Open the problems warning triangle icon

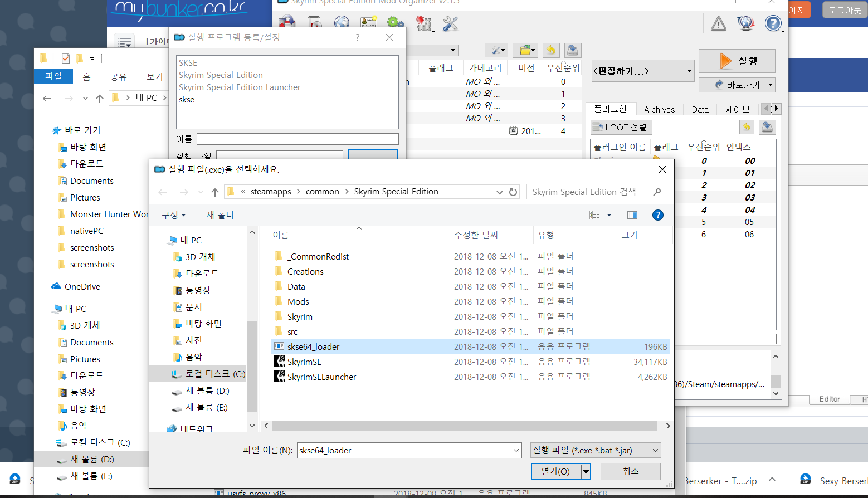pos(718,23)
